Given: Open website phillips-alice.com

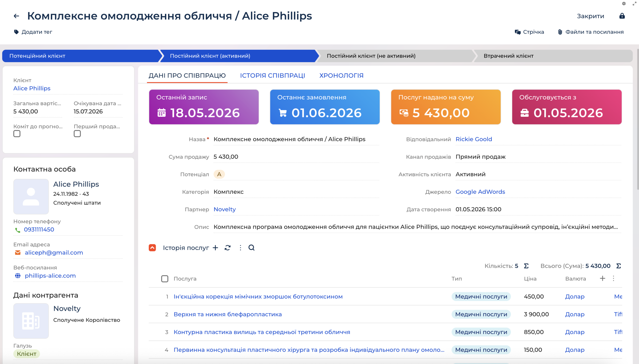Looking at the screenshot, I should [50, 275].
